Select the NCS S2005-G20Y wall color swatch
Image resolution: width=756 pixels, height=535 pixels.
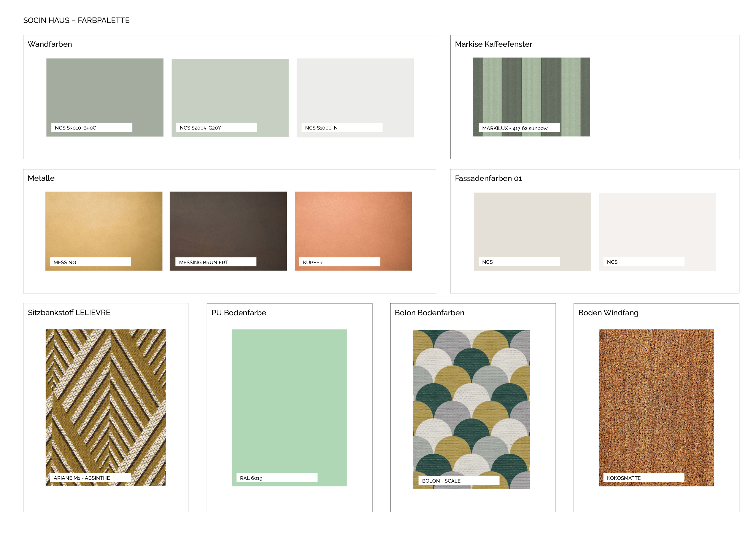click(x=230, y=98)
